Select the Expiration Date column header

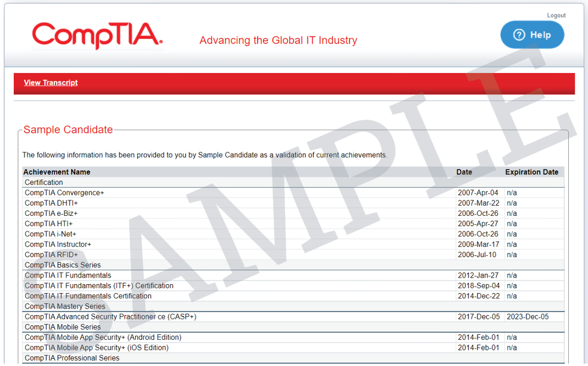531,172
